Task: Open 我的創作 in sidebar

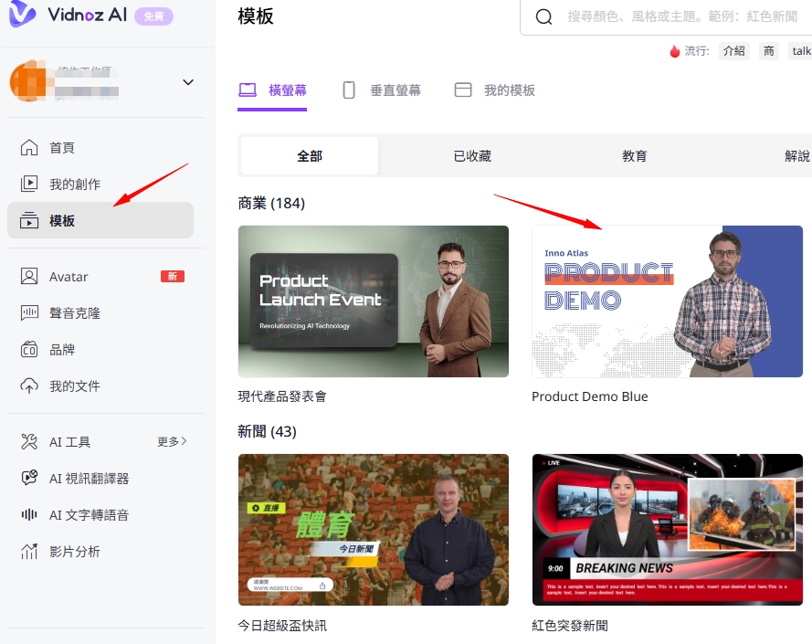Action: [100, 184]
